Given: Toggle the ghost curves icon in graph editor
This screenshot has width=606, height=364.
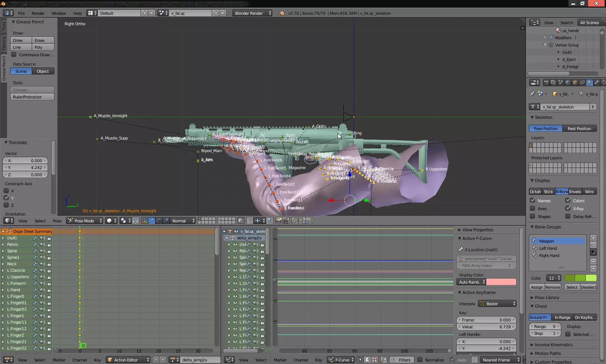Looking at the screenshot, I should pos(367,360).
